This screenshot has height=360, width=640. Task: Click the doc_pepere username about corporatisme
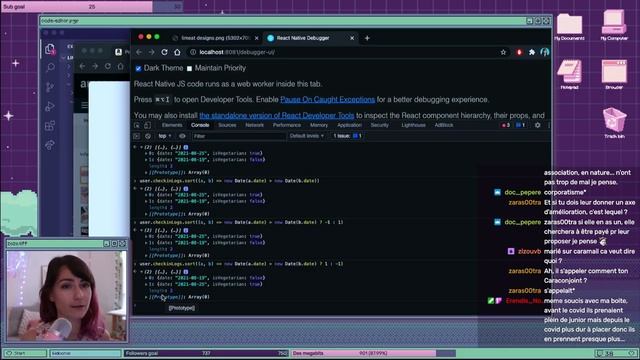tap(522, 192)
